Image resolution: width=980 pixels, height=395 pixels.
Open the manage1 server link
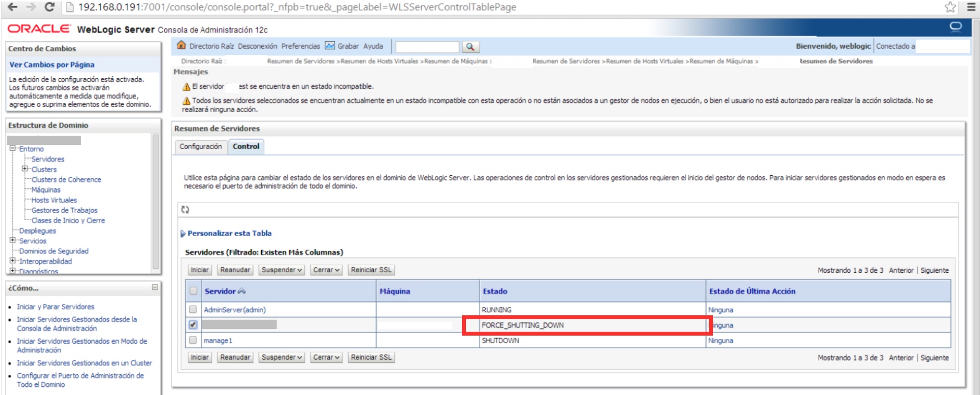pos(218,340)
